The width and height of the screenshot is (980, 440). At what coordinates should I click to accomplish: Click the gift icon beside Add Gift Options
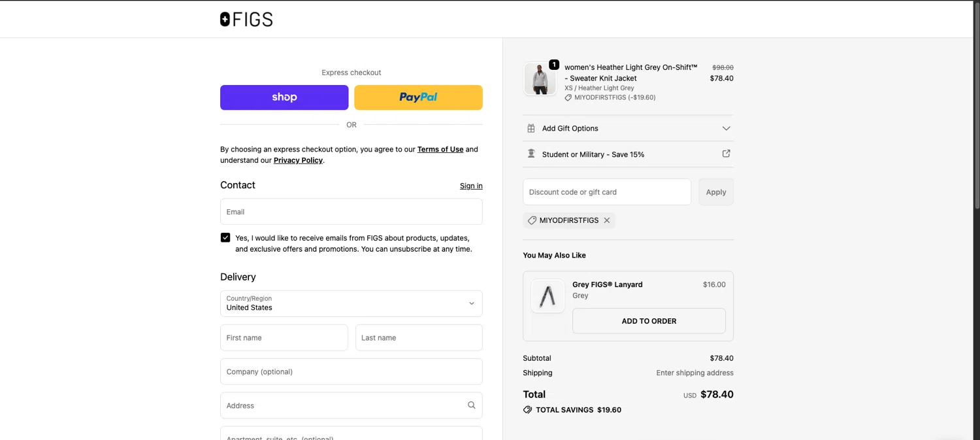(531, 128)
